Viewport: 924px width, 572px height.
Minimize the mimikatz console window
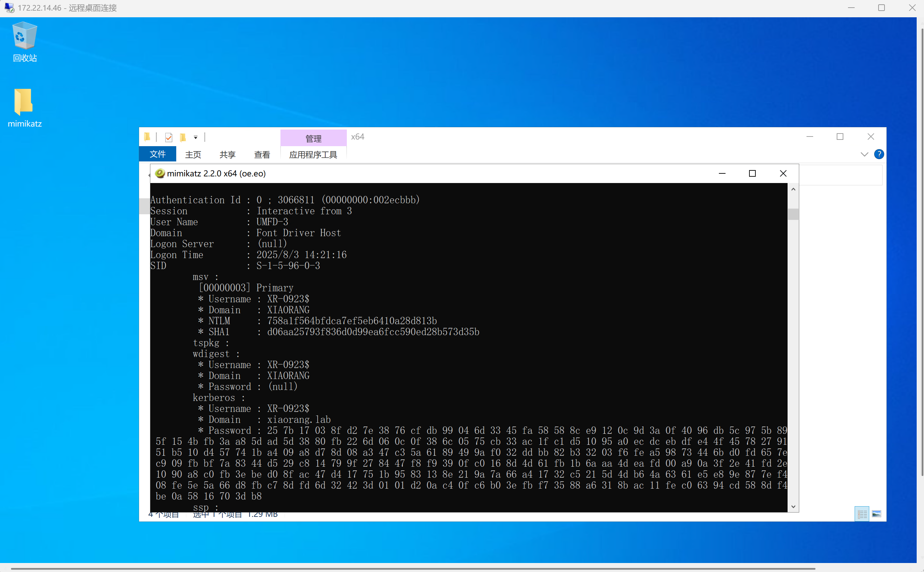click(x=722, y=173)
